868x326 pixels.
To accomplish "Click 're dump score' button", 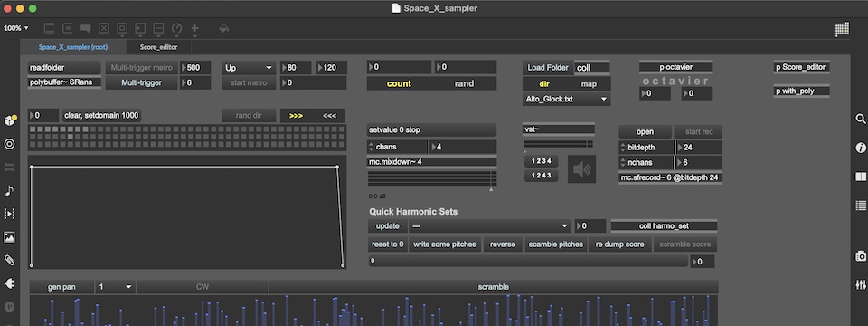I will click(x=620, y=244).
